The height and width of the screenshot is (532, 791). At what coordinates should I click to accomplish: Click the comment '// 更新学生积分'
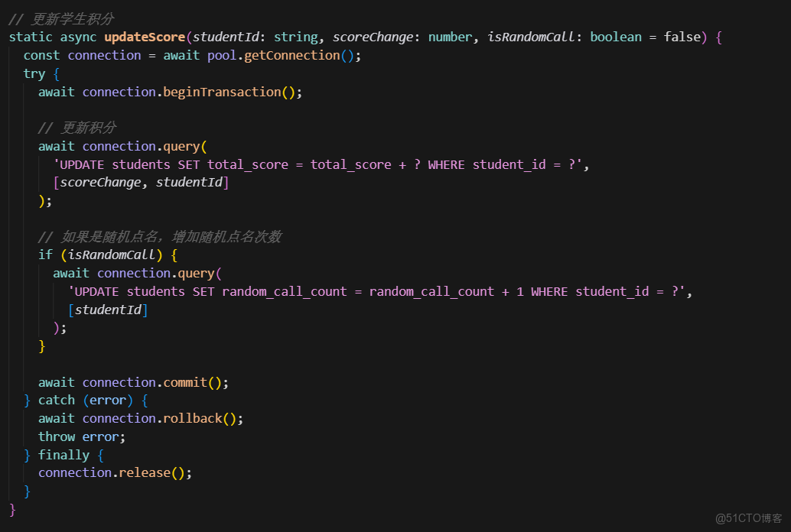[61, 19]
